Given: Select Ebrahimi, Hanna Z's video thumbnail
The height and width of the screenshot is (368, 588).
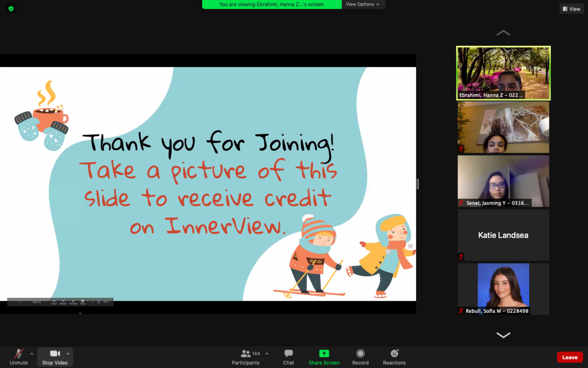Looking at the screenshot, I should pyautogui.click(x=503, y=73).
